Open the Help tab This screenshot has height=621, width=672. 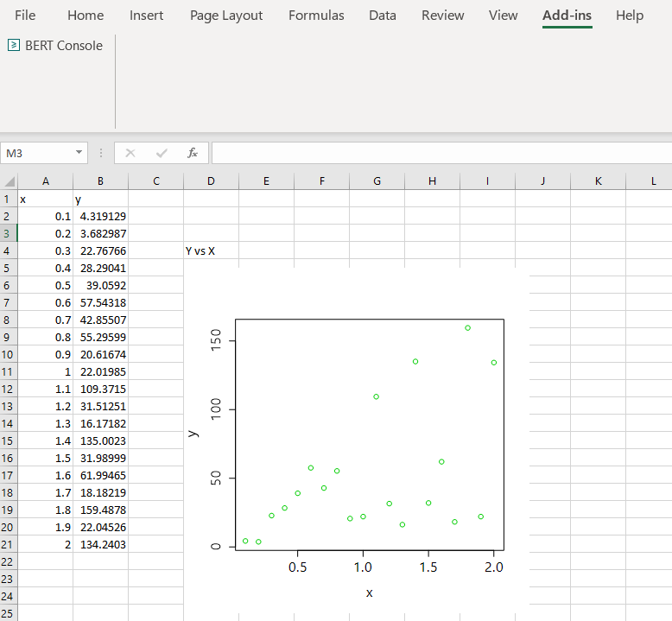click(x=630, y=16)
